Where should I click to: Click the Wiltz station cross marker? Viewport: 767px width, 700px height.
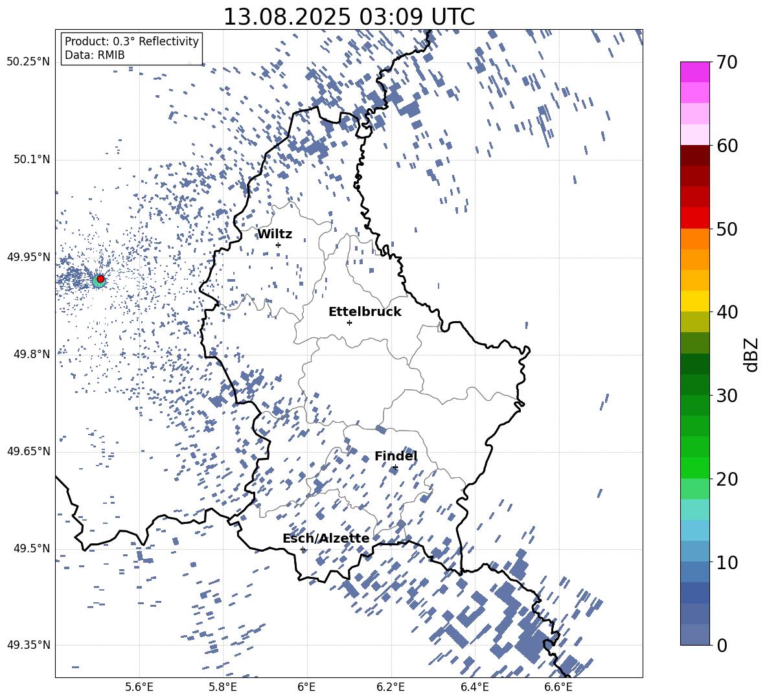pos(279,245)
